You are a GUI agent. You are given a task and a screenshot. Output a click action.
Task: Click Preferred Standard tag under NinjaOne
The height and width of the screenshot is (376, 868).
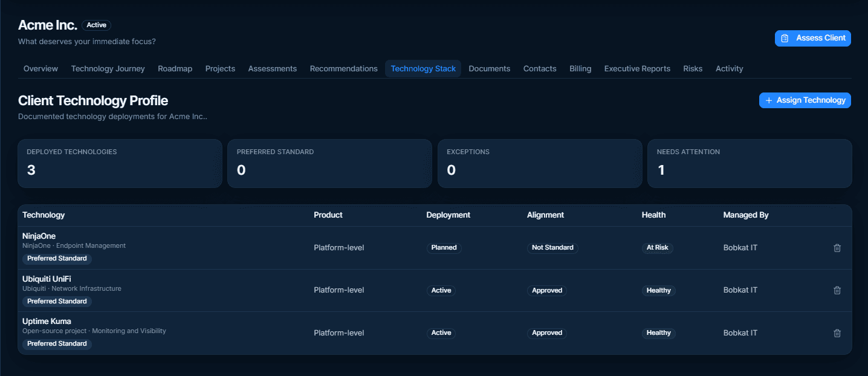coord(57,259)
